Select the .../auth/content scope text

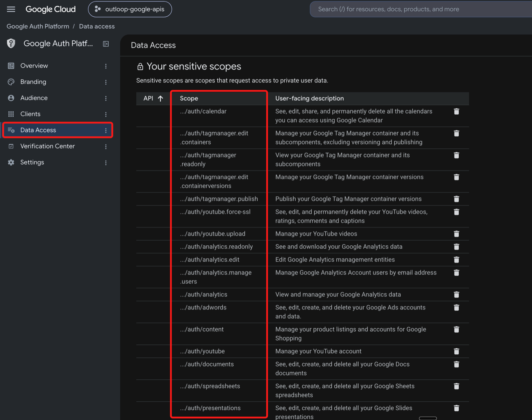click(x=202, y=330)
